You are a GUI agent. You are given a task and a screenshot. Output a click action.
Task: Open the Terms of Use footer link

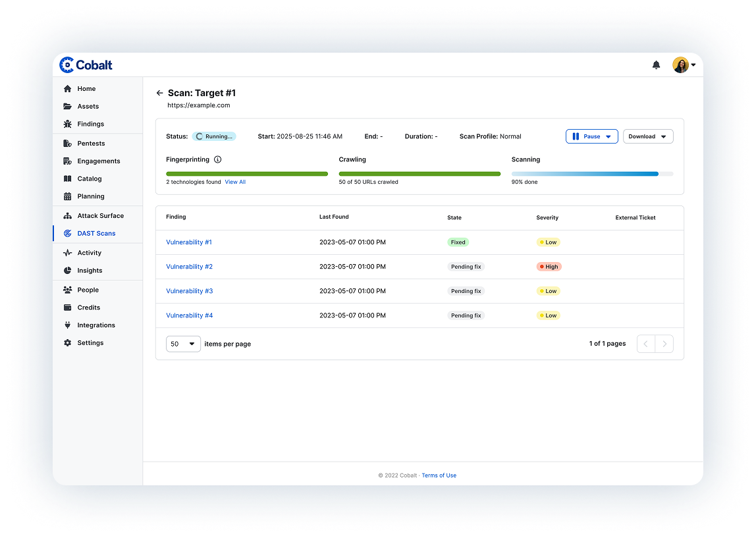(x=439, y=475)
